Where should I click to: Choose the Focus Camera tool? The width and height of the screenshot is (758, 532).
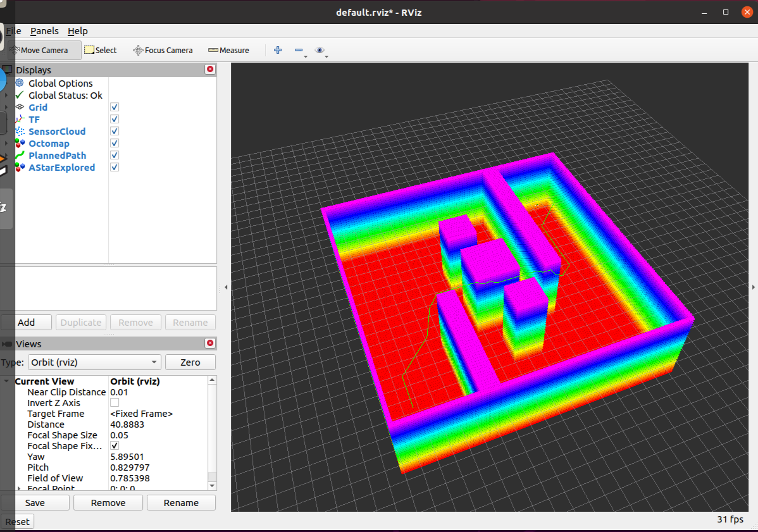coord(163,50)
